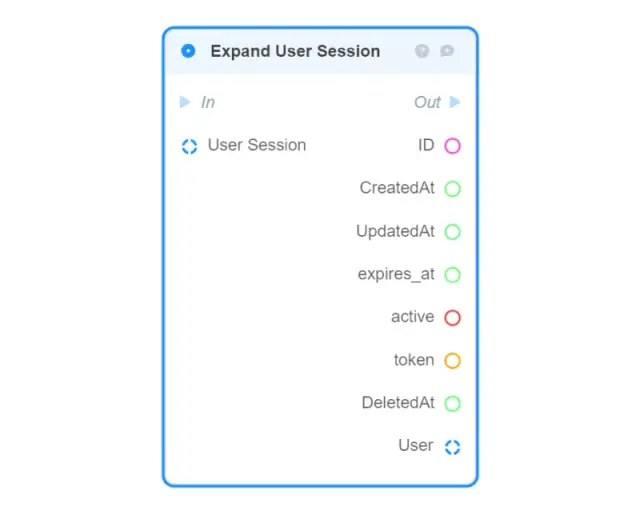640x515 pixels.
Task: Click the pink ID output pin
Action: pos(452,146)
